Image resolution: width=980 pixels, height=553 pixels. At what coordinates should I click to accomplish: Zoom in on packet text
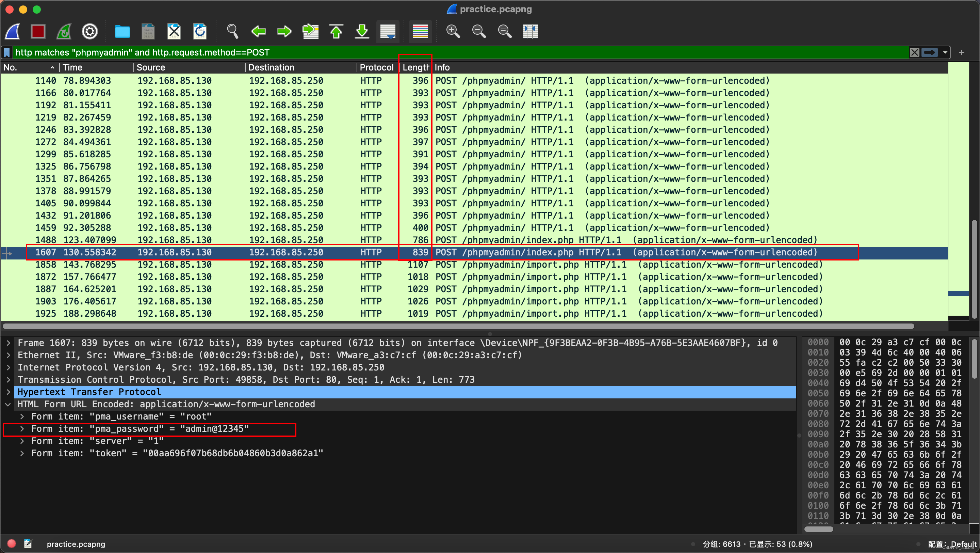(x=453, y=31)
